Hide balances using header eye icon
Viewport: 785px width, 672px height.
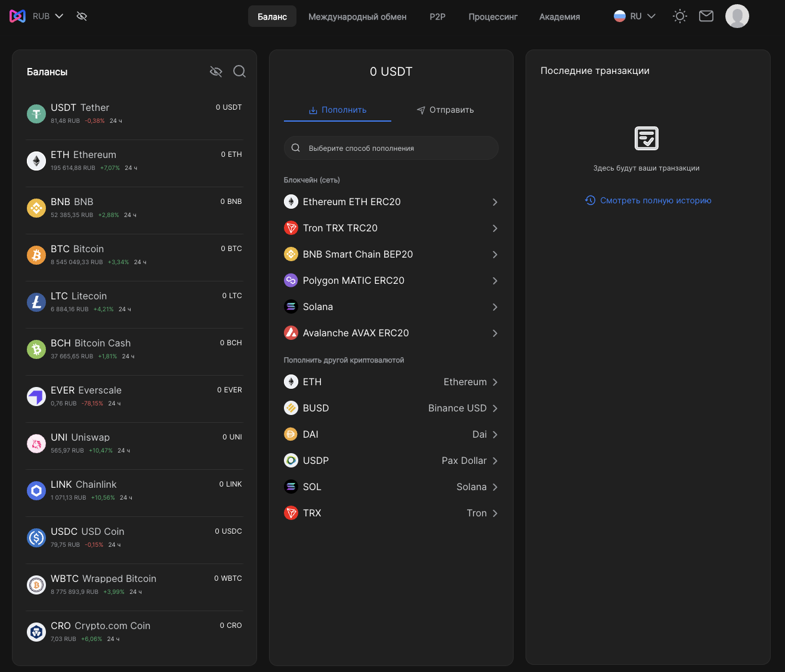point(82,16)
